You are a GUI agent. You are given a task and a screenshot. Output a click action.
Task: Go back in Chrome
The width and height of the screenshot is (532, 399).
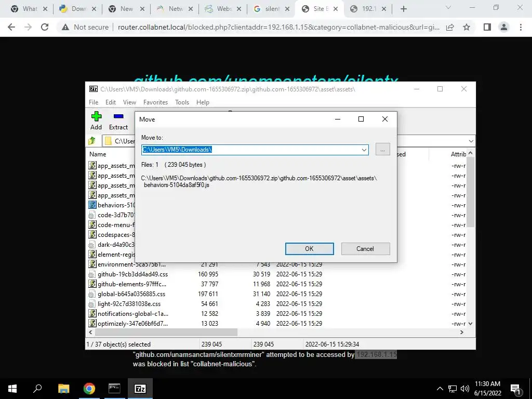(11, 27)
